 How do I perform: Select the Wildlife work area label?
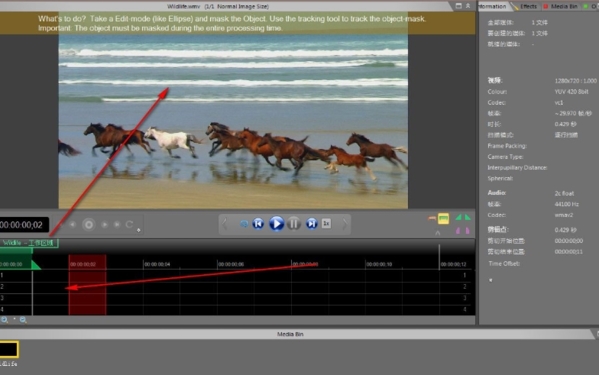click(29, 243)
